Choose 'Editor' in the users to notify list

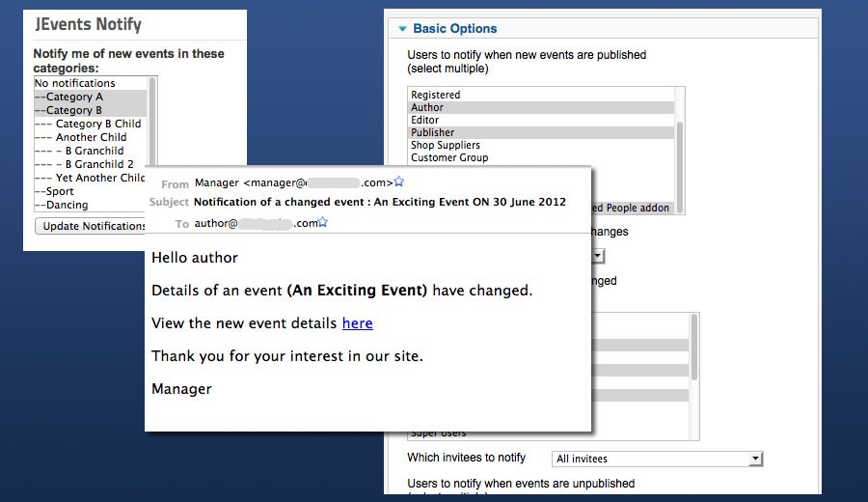coord(424,120)
